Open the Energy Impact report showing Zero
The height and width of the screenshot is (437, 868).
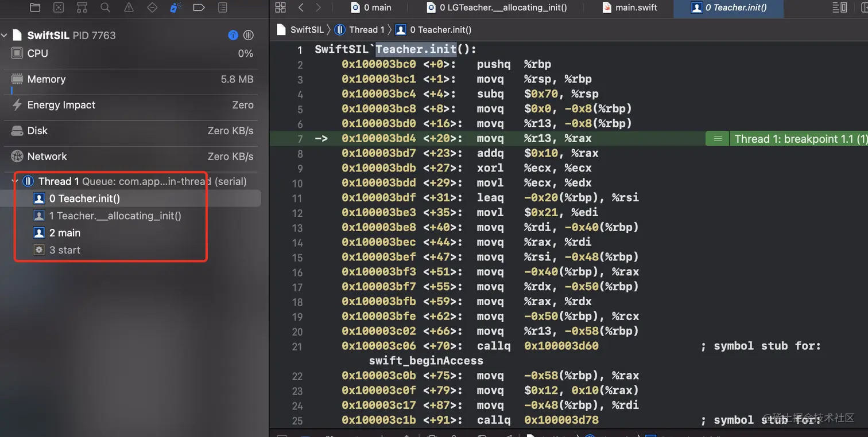point(132,105)
